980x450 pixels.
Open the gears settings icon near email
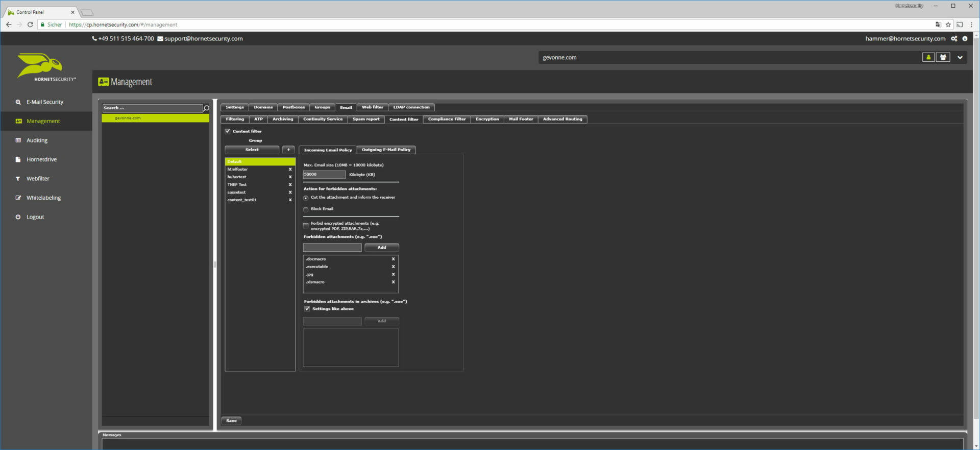click(x=954, y=39)
